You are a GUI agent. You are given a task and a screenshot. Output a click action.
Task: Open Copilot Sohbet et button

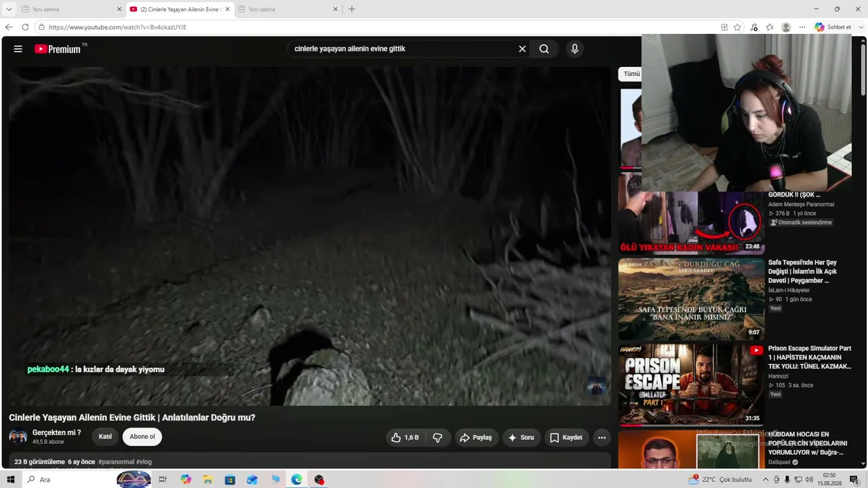833,27
